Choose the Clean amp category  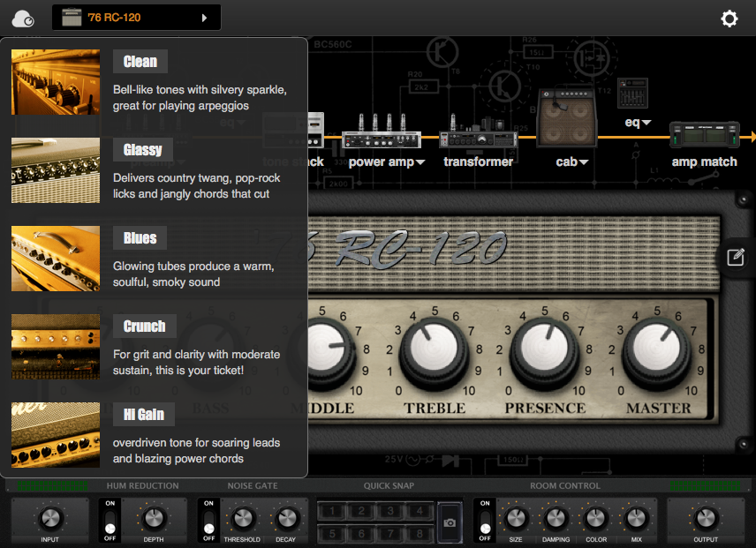point(140,62)
